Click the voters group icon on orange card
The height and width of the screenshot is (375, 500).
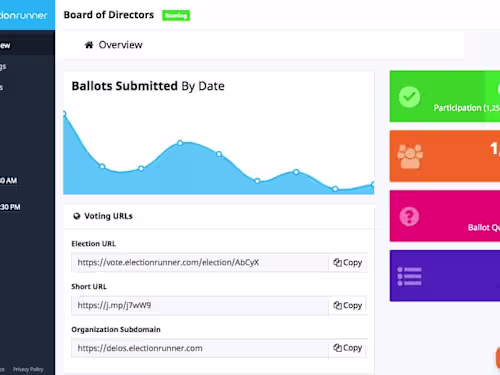(x=410, y=156)
